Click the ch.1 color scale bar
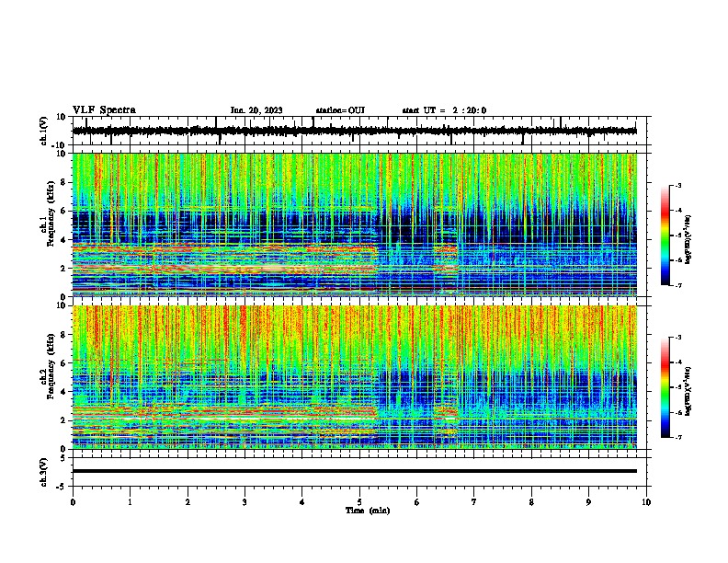Image resolution: width=728 pixels, height=563 pixels. tap(665, 236)
